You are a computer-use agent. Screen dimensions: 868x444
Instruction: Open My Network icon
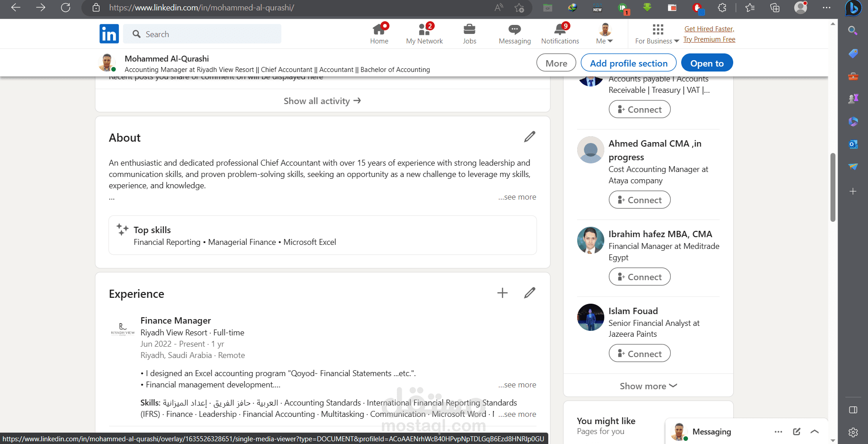[424, 34]
